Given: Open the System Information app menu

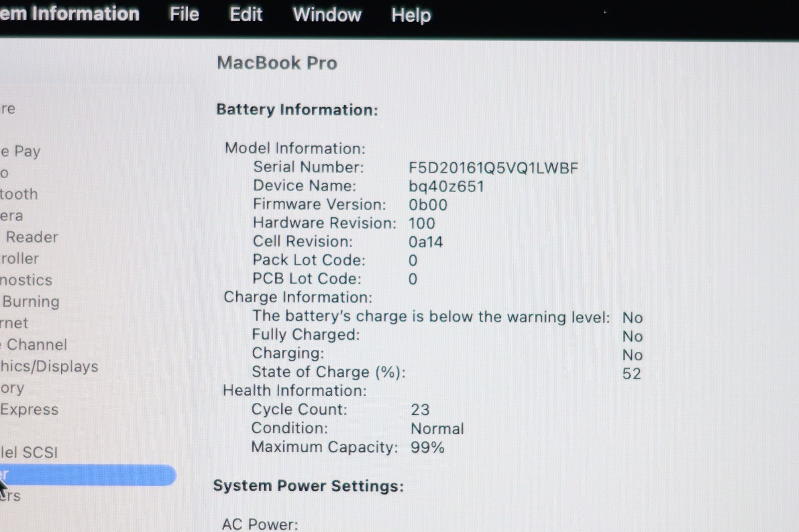Looking at the screenshot, I should 70,14.
